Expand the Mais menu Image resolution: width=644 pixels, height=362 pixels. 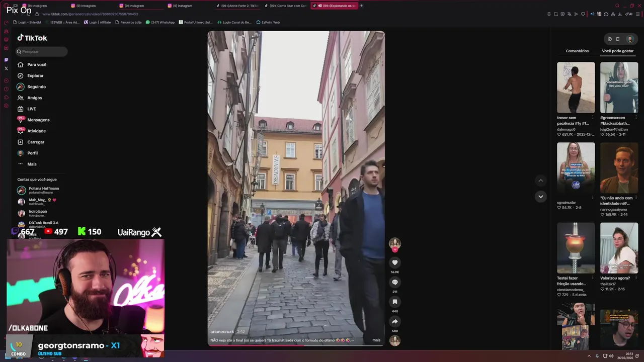[x=27, y=164]
